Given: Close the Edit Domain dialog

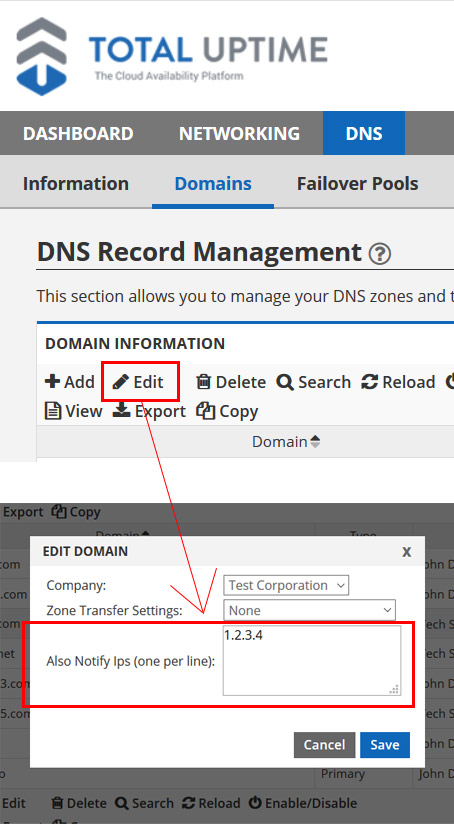Looking at the screenshot, I should pyautogui.click(x=407, y=551).
